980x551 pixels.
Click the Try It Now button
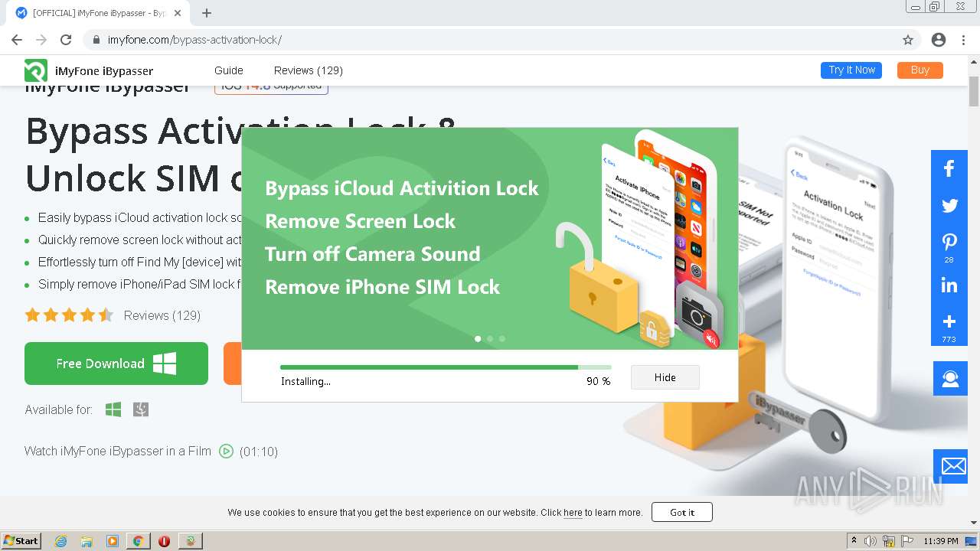pos(851,70)
